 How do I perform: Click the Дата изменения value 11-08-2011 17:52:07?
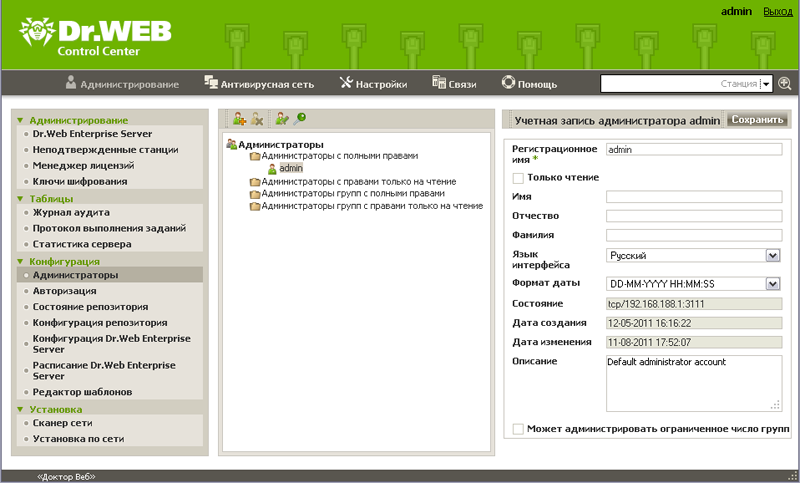(x=694, y=342)
